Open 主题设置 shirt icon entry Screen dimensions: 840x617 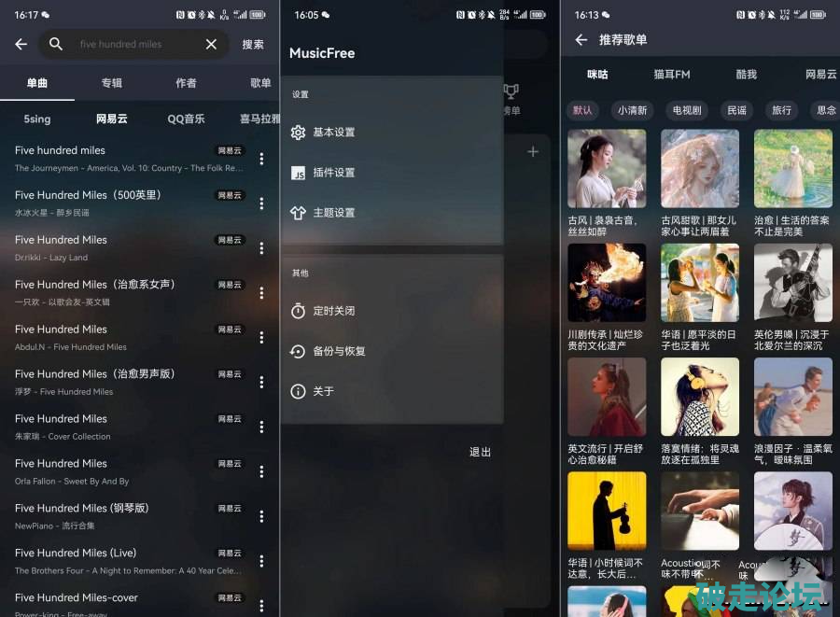[298, 213]
